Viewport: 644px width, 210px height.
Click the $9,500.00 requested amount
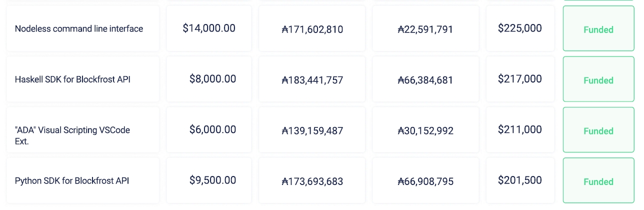[x=212, y=180]
